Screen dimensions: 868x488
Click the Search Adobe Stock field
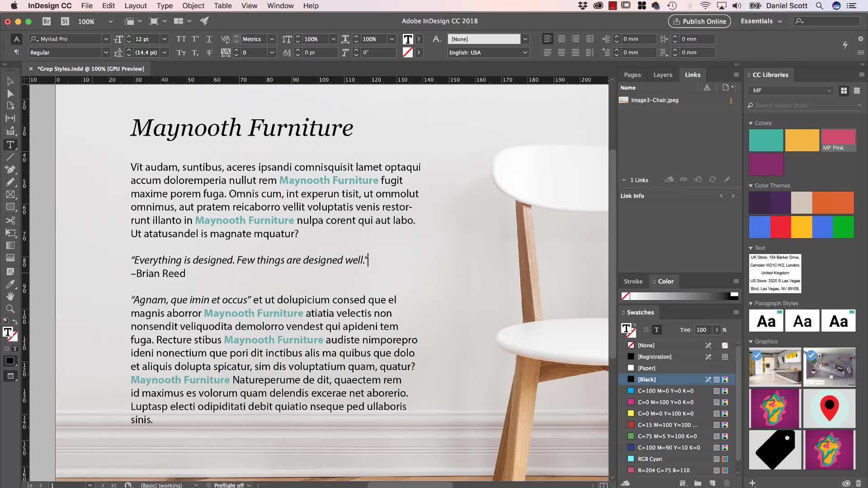click(x=805, y=106)
